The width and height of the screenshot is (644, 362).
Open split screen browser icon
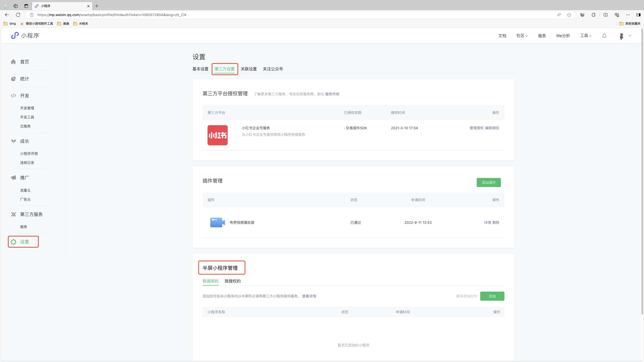[x=606, y=15]
